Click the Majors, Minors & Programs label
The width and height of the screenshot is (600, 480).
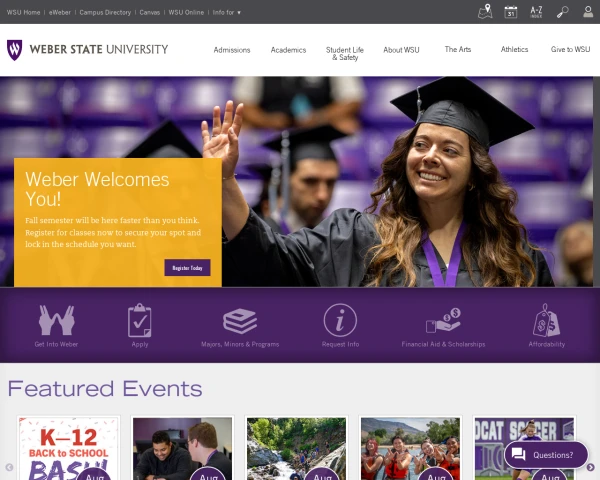coord(240,344)
